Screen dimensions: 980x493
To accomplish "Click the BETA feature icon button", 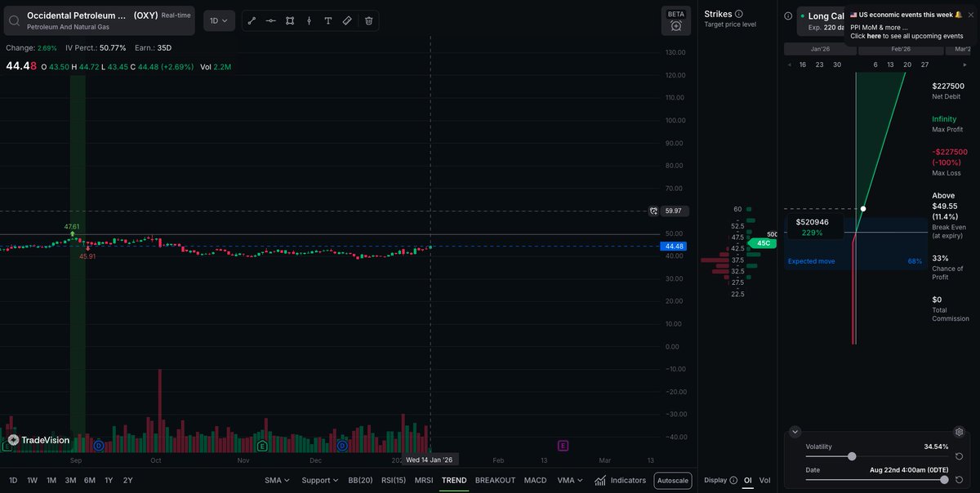I will pos(676,20).
